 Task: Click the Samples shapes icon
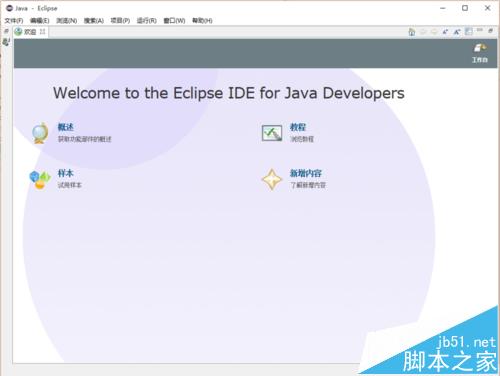coord(40,179)
